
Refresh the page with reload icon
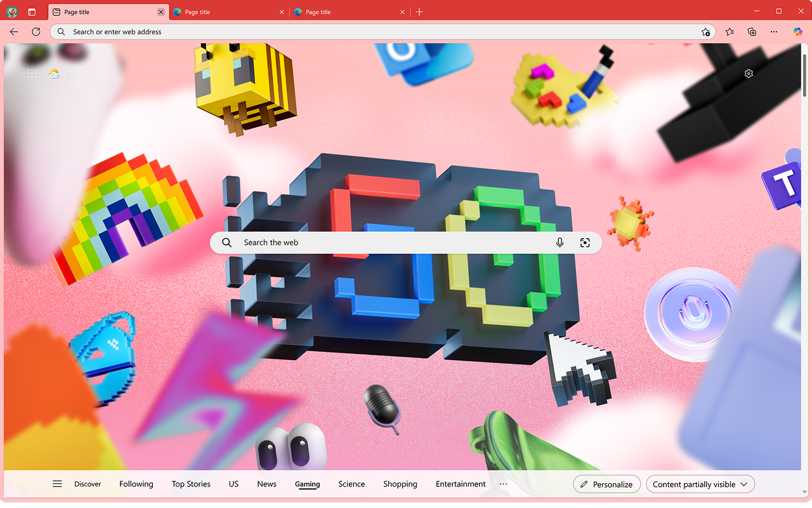[x=36, y=32]
